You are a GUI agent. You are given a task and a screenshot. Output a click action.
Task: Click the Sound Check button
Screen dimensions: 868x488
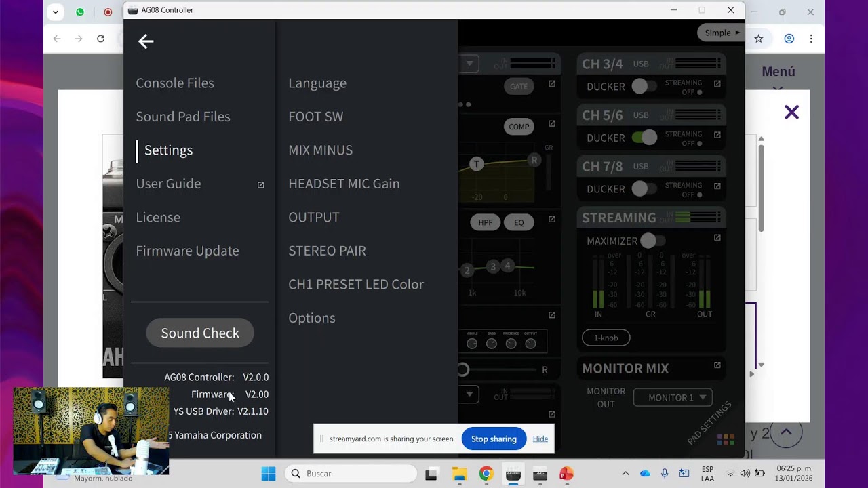point(200,333)
